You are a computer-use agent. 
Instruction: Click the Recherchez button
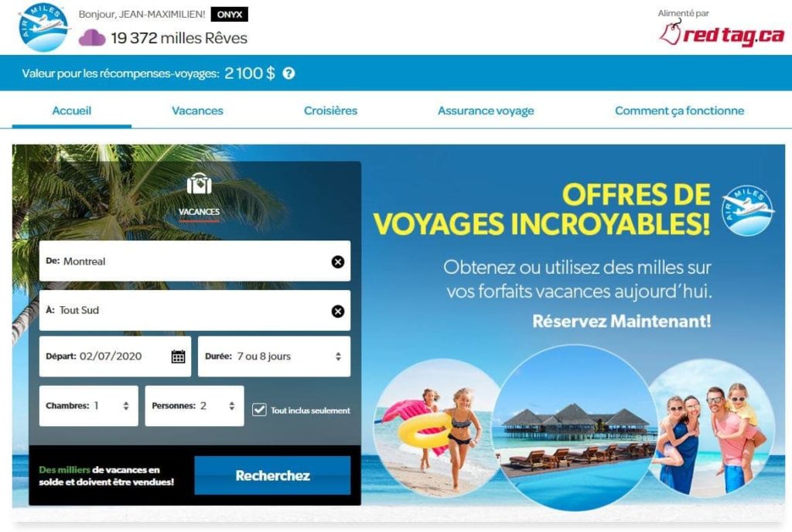[x=272, y=476]
